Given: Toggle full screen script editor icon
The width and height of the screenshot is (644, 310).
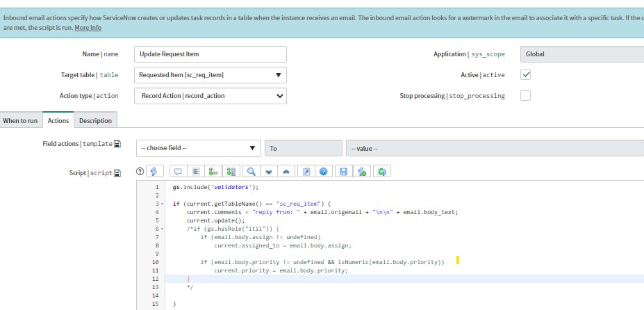Looking at the screenshot, I should [x=306, y=172].
